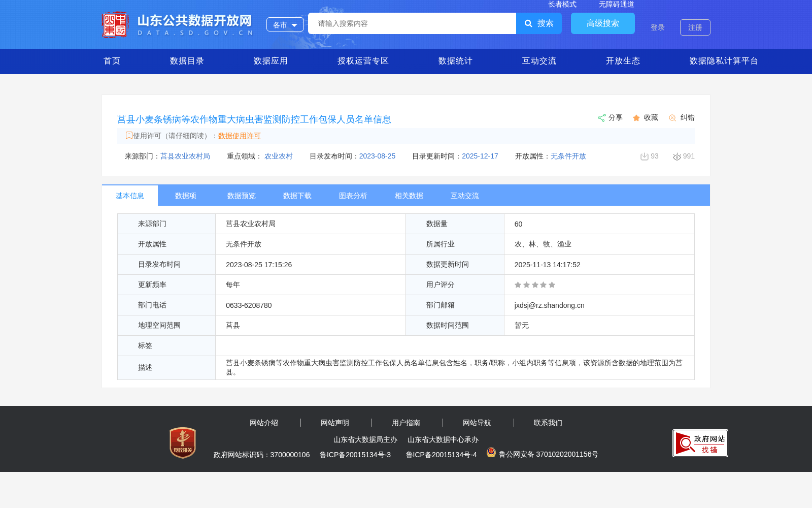Click the share icon next to 分享
The image size is (812, 508).
tap(602, 118)
